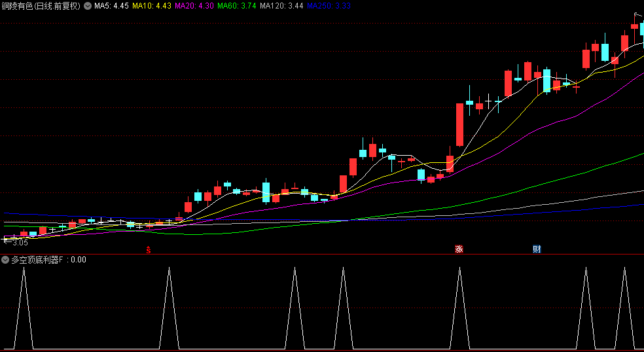Screen dimensions: 644x352
Task: Open the 财 financial report marker icon
Action: (x=537, y=249)
